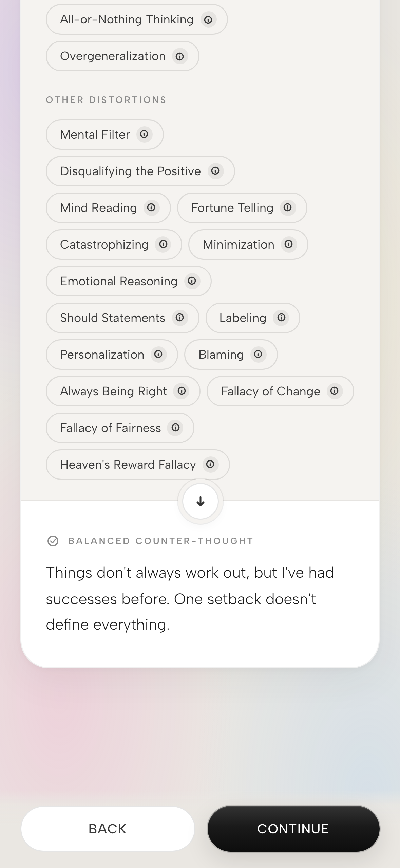Select the Blaming distortion chip

tap(221, 355)
